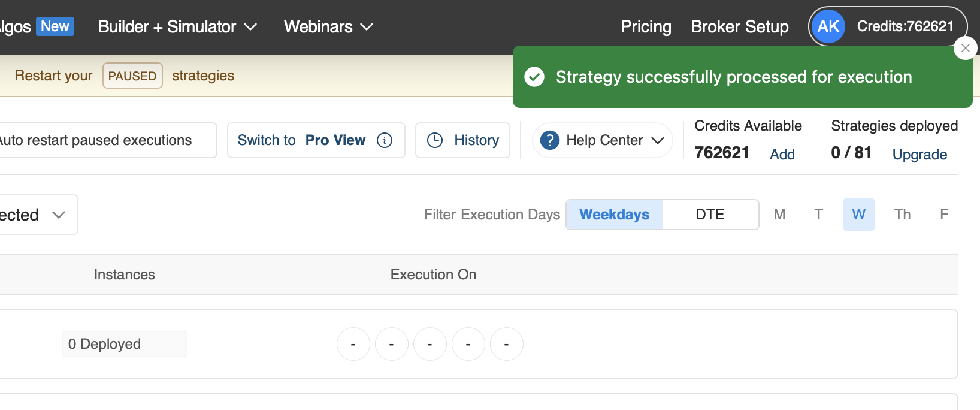Switch to the DTE filter tab

(x=710, y=215)
